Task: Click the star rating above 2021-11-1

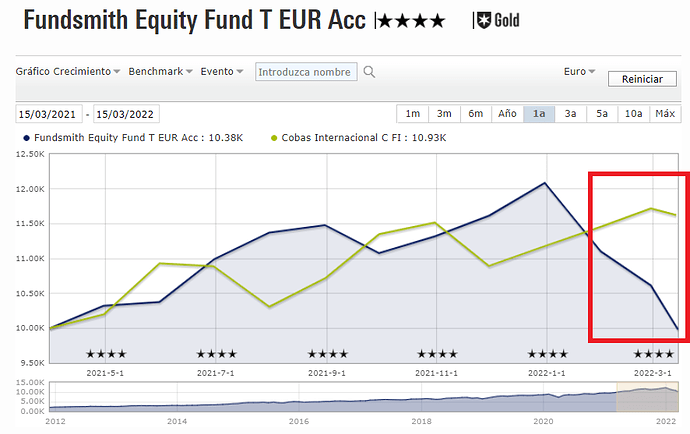Action: click(x=438, y=354)
